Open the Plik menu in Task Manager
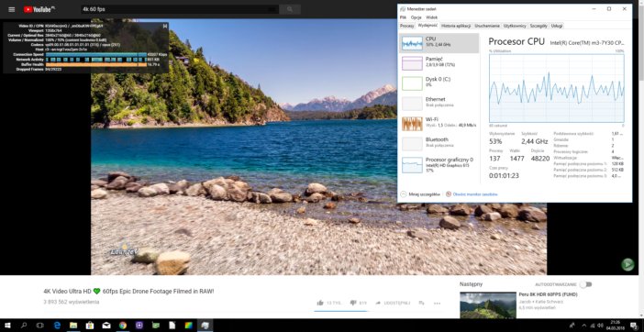Viewport: 644px width, 332px height. [403, 17]
